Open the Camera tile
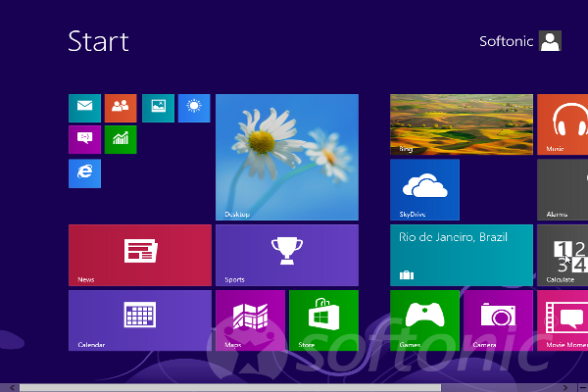The height and width of the screenshot is (392, 588). click(x=498, y=320)
